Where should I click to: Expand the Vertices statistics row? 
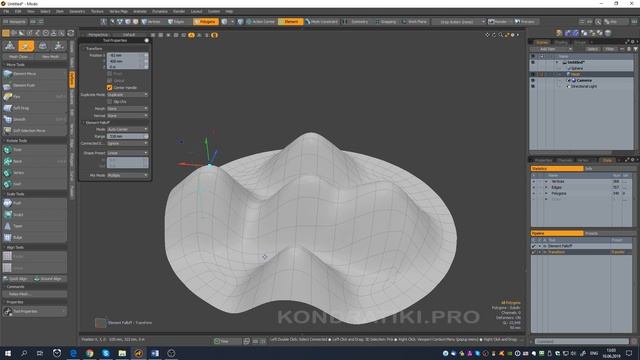click(x=546, y=182)
